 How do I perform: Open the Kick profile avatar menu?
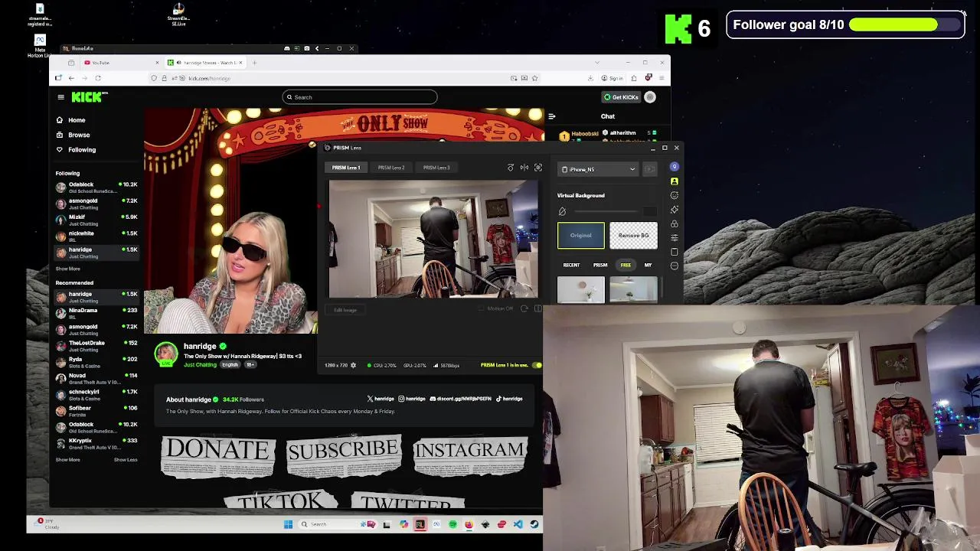(650, 97)
